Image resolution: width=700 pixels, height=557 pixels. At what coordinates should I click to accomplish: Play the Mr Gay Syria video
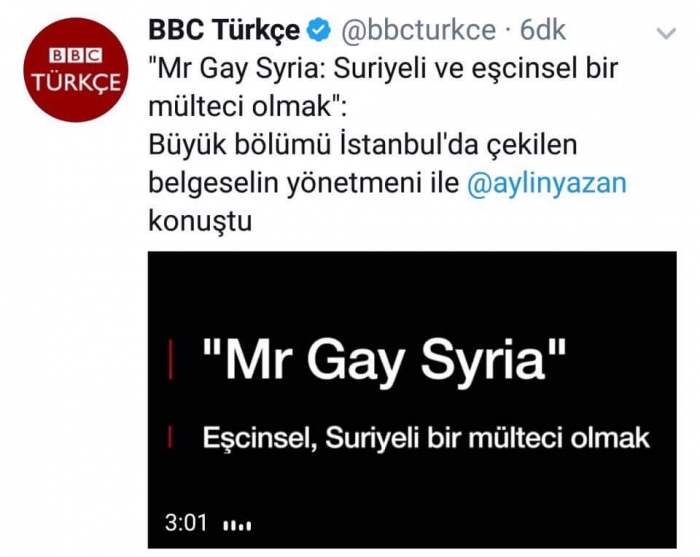(412, 400)
